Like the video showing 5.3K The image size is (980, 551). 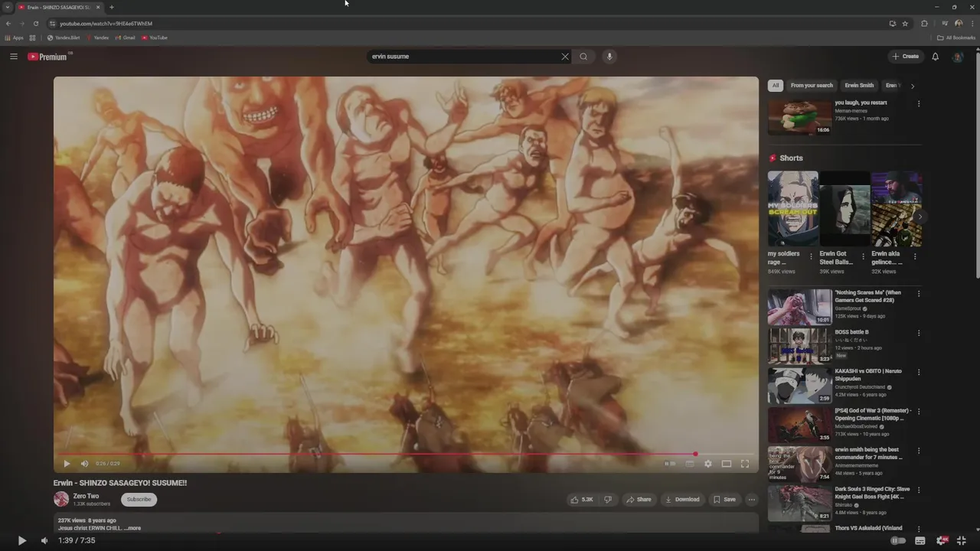(x=582, y=500)
